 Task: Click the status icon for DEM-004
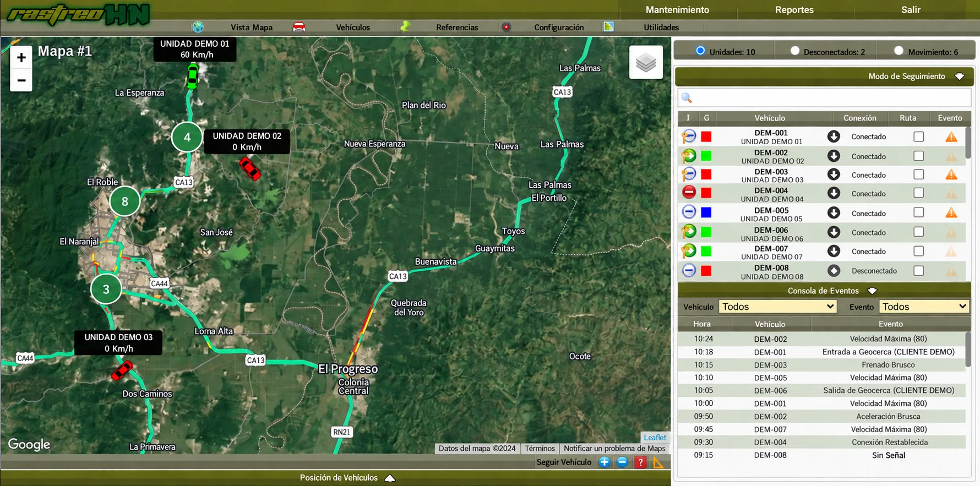(x=689, y=192)
